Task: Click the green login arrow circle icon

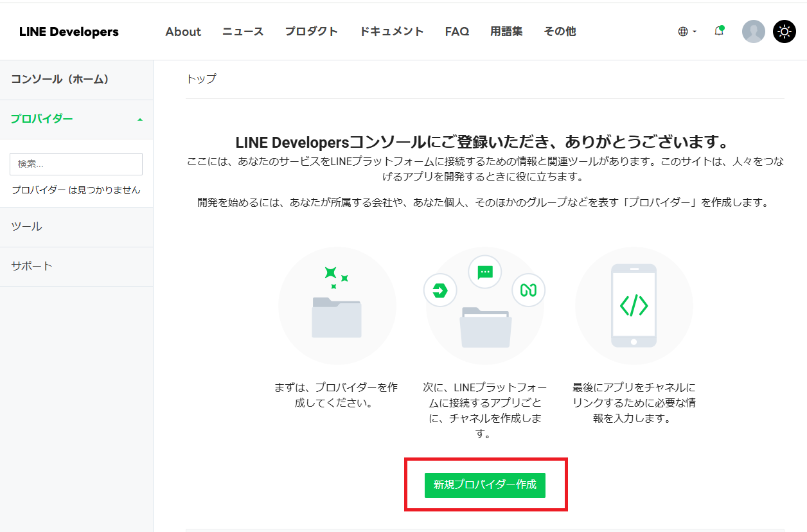Action: [440, 290]
